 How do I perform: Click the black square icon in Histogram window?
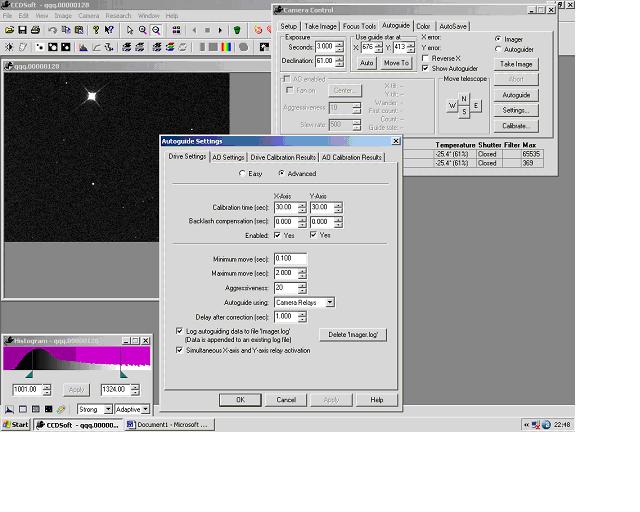[x=49, y=409]
